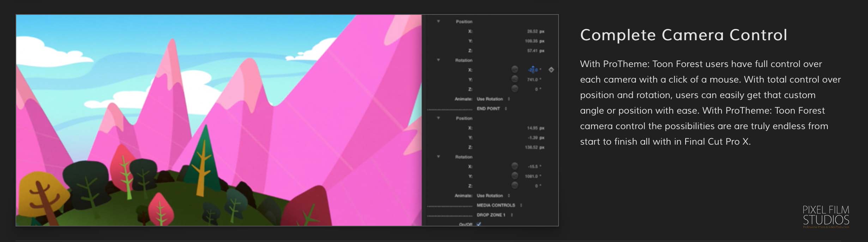The image size is (868, 242).
Task: Open the END POINT section popup
Action: (x=492, y=109)
